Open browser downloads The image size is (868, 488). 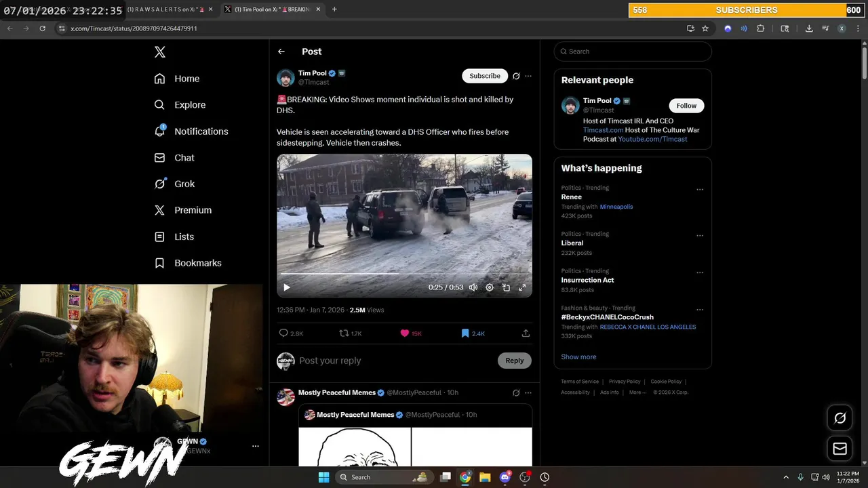point(809,28)
